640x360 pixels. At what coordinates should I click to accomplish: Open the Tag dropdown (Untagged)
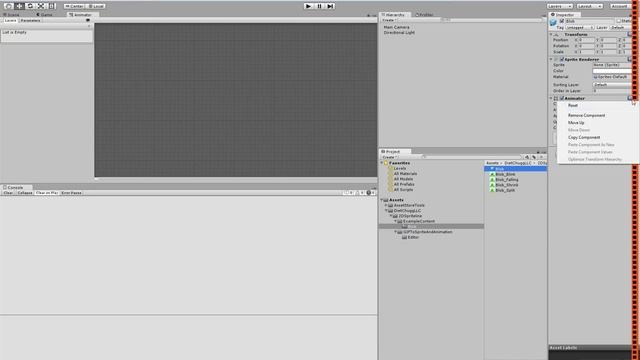click(x=579, y=27)
